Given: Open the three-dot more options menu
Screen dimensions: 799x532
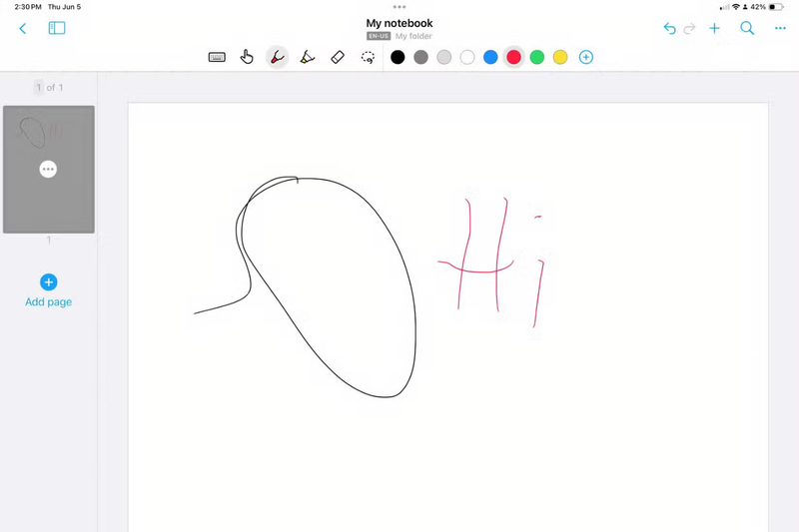Looking at the screenshot, I should pyautogui.click(x=780, y=29).
